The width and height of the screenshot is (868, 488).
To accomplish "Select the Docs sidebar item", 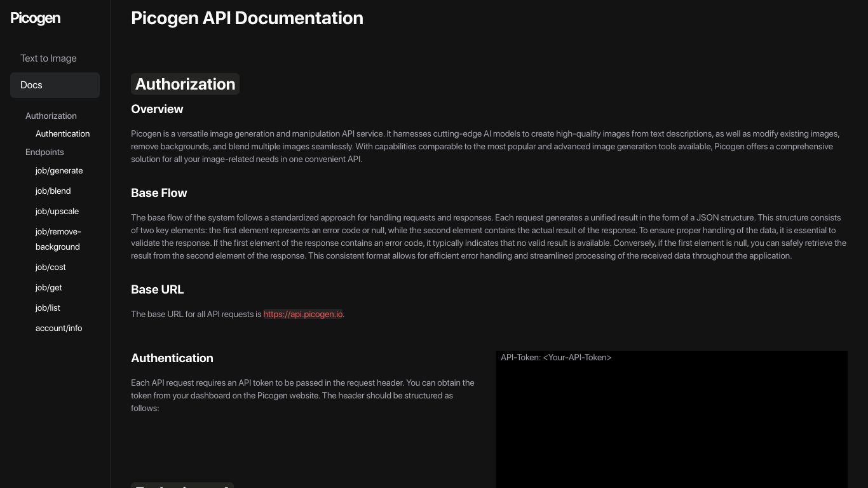I will (55, 85).
